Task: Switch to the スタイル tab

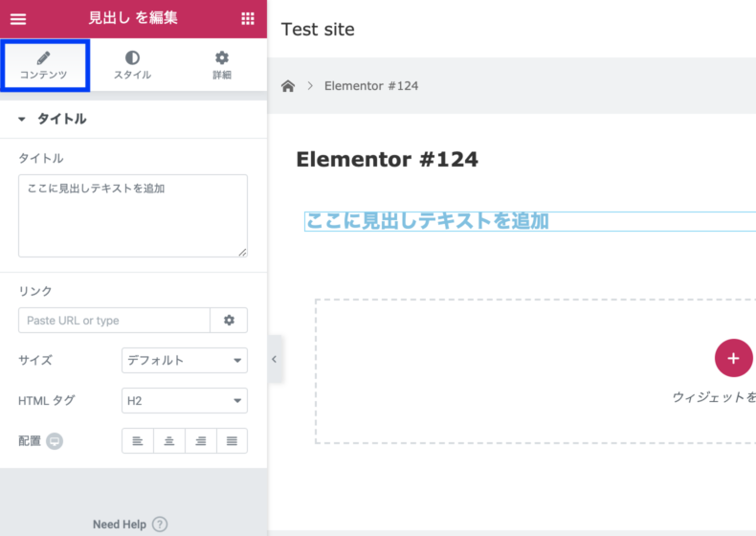Action: pyautogui.click(x=133, y=65)
